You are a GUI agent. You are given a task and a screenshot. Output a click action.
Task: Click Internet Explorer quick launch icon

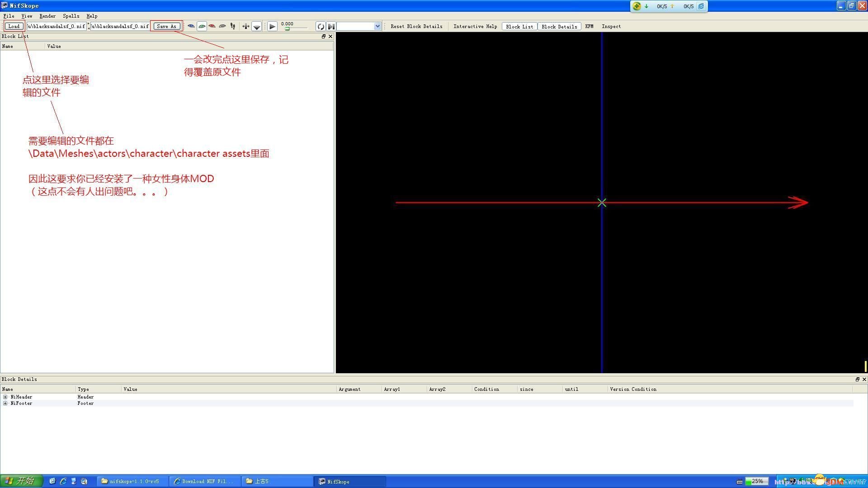(63, 481)
